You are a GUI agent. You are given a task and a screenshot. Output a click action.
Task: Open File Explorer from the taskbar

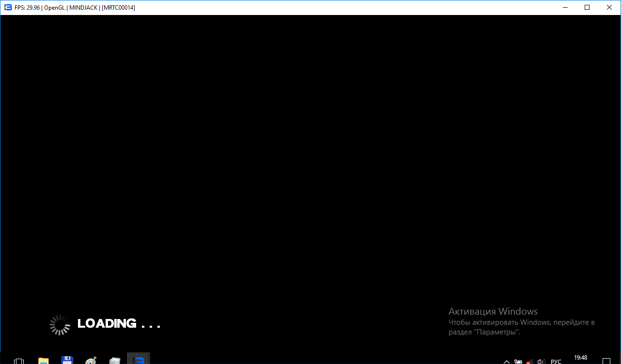click(x=44, y=361)
